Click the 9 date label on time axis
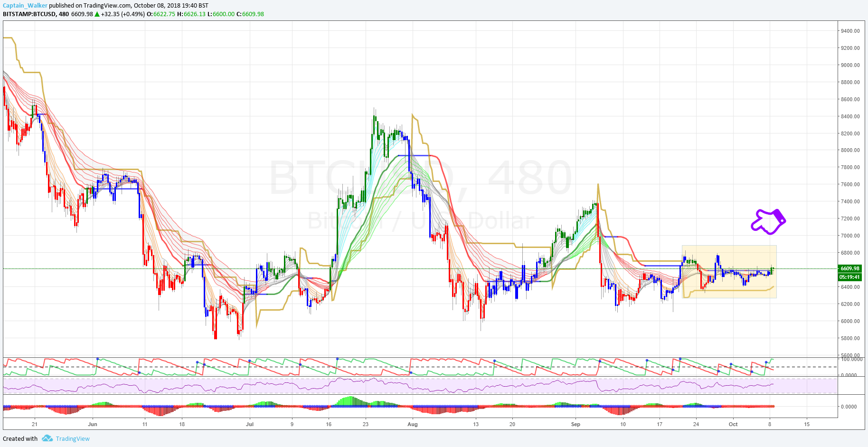This screenshot has width=868, height=447. [292, 424]
